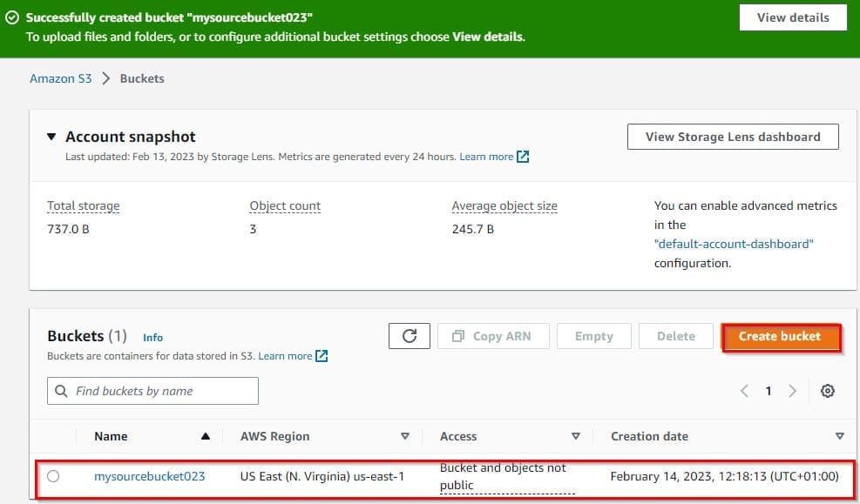The width and height of the screenshot is (860, 504).
Task: Open the mysourcebucket023 bucket link
Action: pos(150,476)
